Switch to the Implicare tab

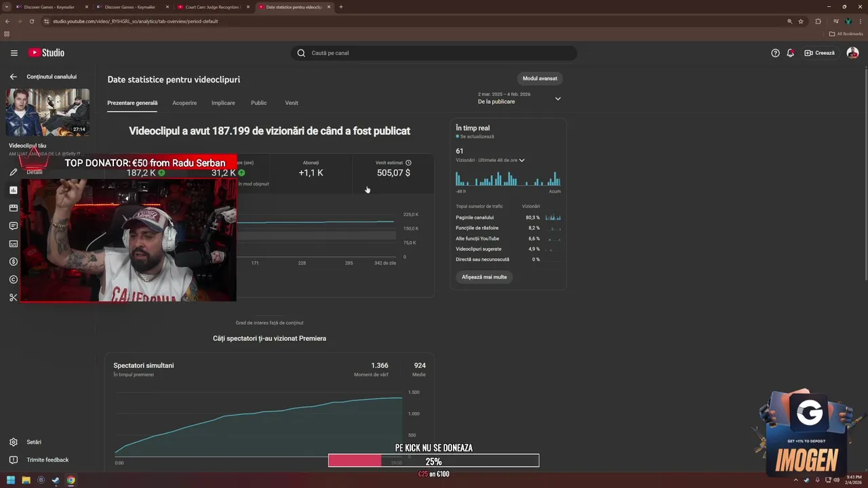coord(223,103)
